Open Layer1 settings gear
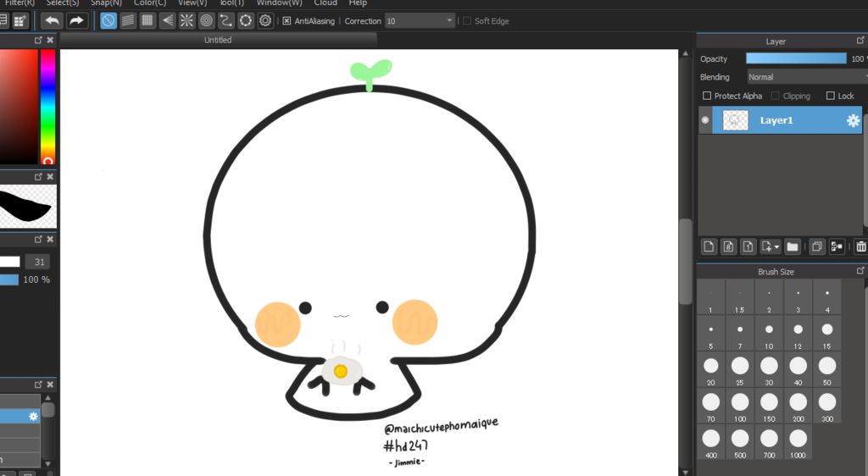Image resolution: width=868 pixels, height=476 pixels. 853,120
